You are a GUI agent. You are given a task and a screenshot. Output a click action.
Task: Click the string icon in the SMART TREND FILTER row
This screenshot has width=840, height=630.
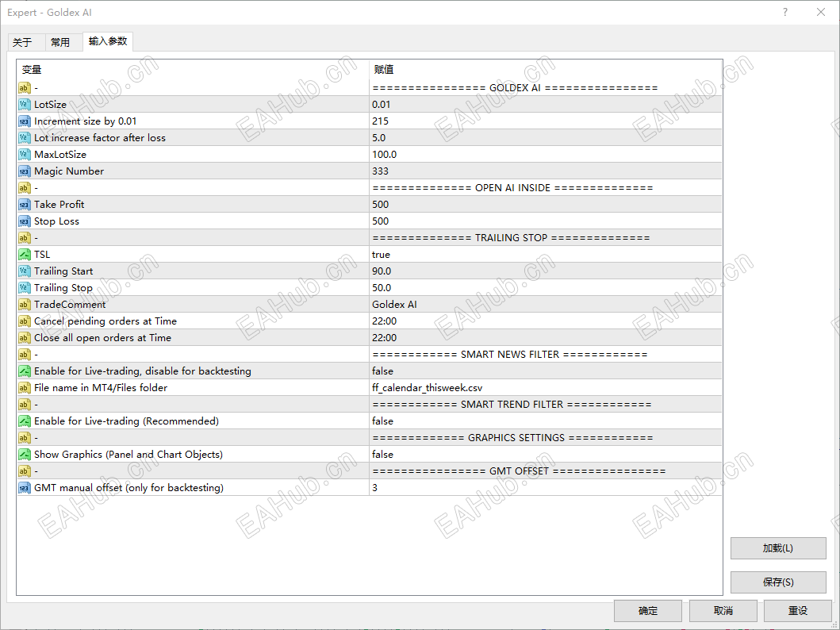24,404
